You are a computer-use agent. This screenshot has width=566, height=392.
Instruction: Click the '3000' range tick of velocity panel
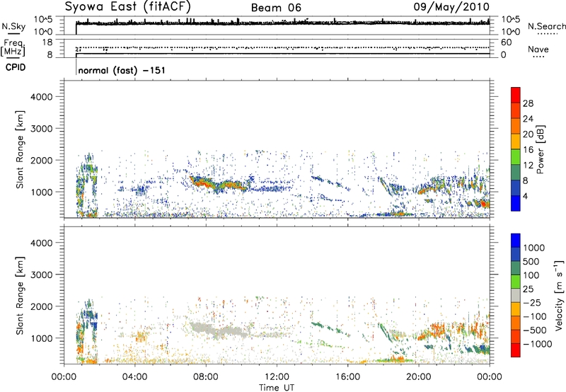pos(41,275)
